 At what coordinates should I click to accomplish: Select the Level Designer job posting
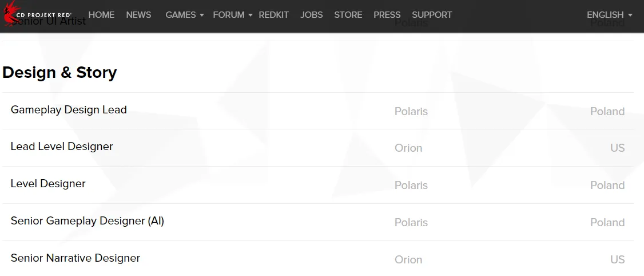[x=318, y=185]
